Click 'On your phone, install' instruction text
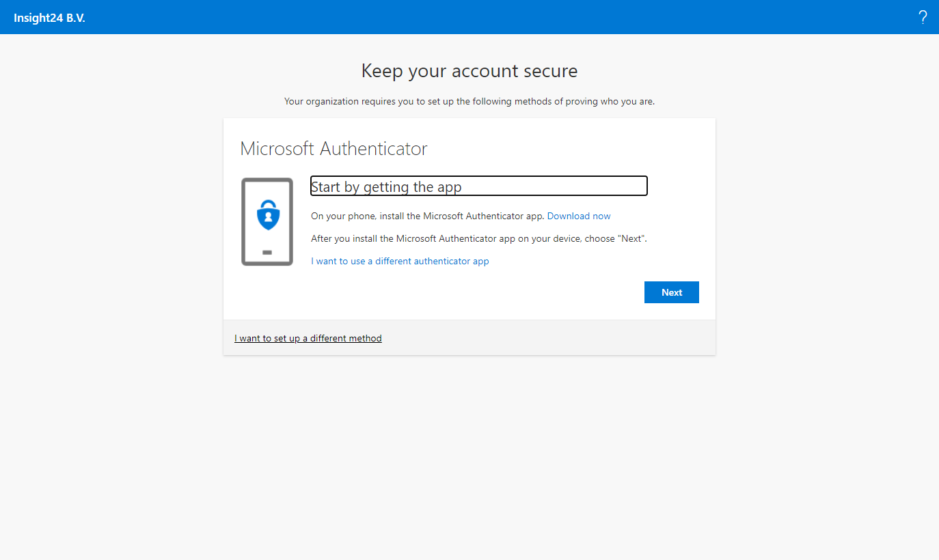939x560 pixels. pyautogui.click(x=428, y=216)
